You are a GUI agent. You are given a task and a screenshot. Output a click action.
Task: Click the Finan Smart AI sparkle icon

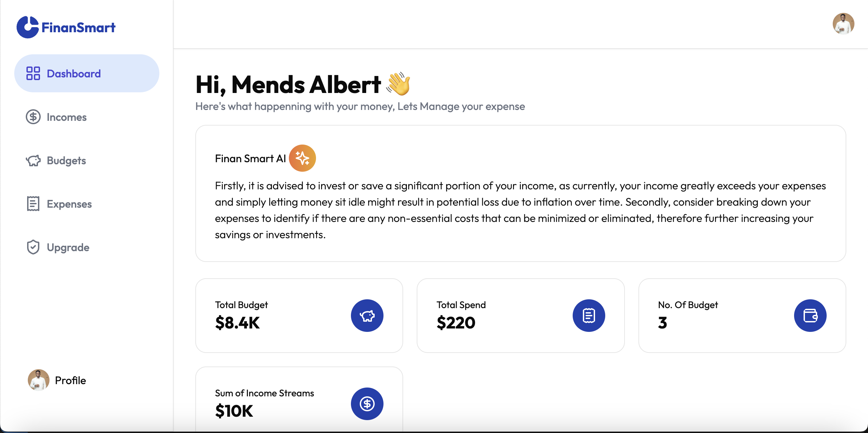click(x=302, y=158)
